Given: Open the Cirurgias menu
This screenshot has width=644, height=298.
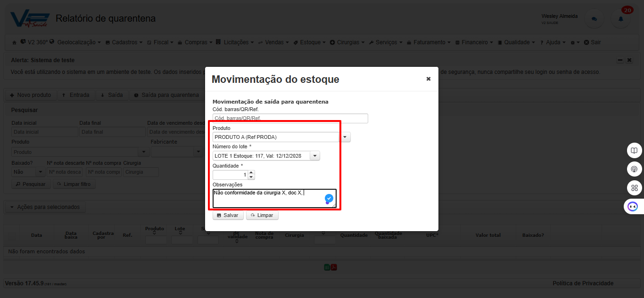Looking at the screenshot, I should click(347, 42).
